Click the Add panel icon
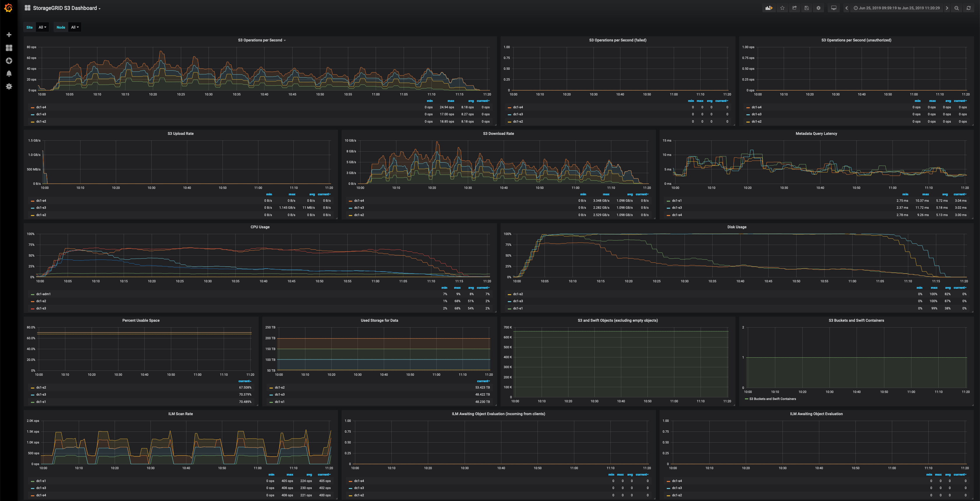 pyautogui.click(x=769, y=8)
